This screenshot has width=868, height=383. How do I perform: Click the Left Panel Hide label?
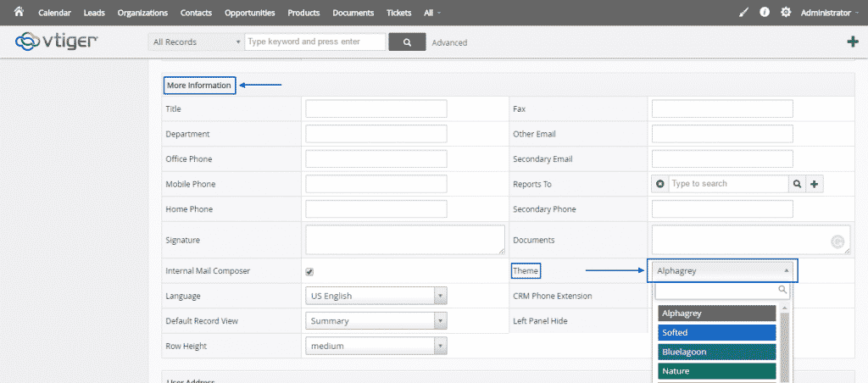point(540,321)
